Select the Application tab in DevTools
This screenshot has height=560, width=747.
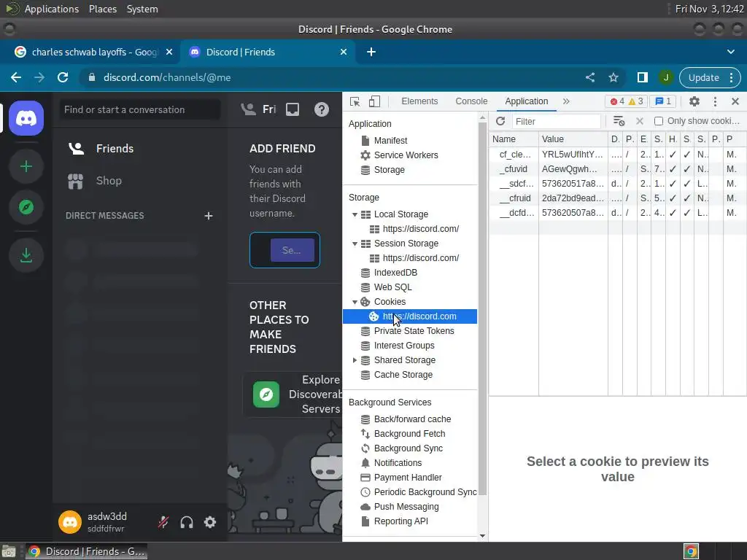527,101
